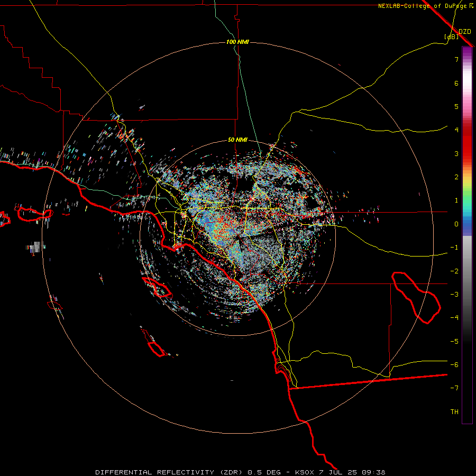Viewport: 476px width, 476px height.
Task: Click the TH threshold label on legend
Action: pyautogui.click(x=454, y=412)
